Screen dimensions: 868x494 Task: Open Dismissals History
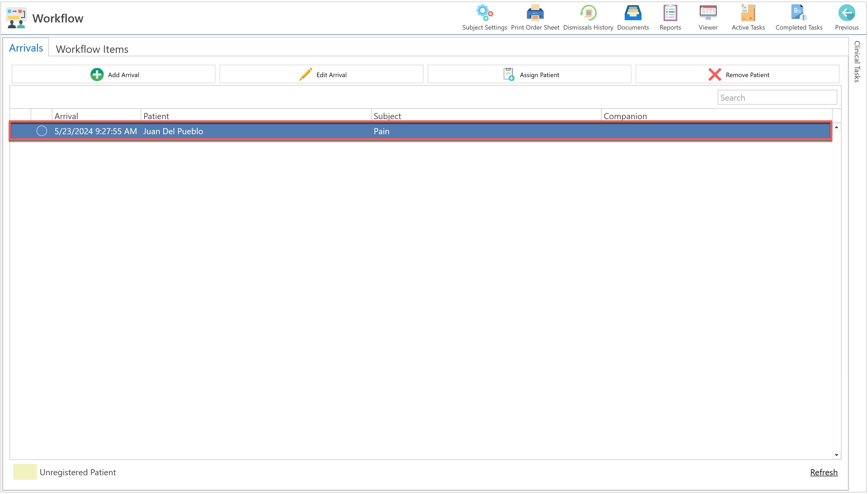(588, 13)
